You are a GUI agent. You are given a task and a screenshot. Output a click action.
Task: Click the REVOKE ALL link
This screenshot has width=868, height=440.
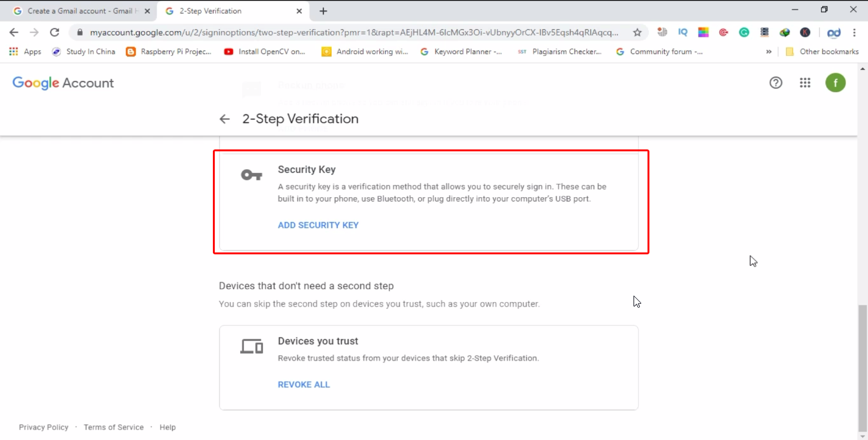coord(304,385)
